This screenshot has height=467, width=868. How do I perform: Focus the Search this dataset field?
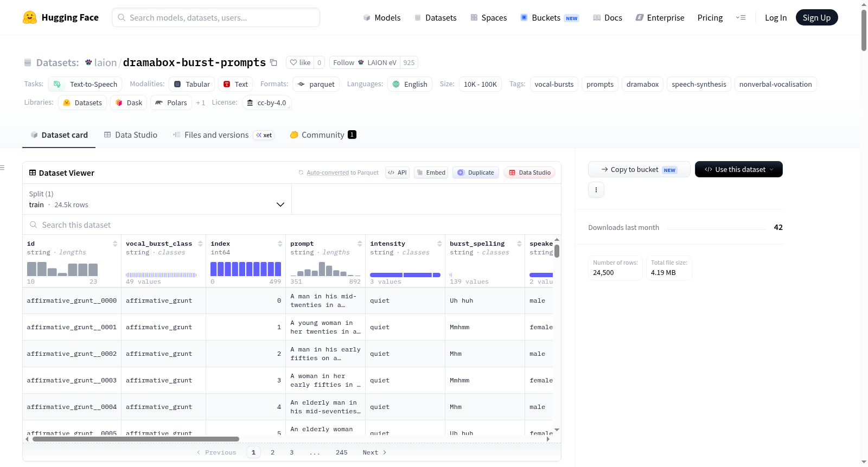292,225
